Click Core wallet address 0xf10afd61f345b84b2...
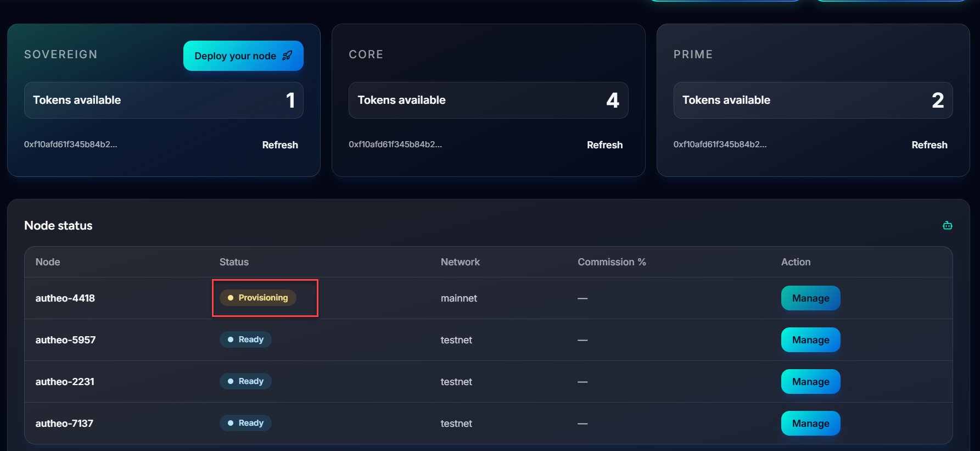 395,144
